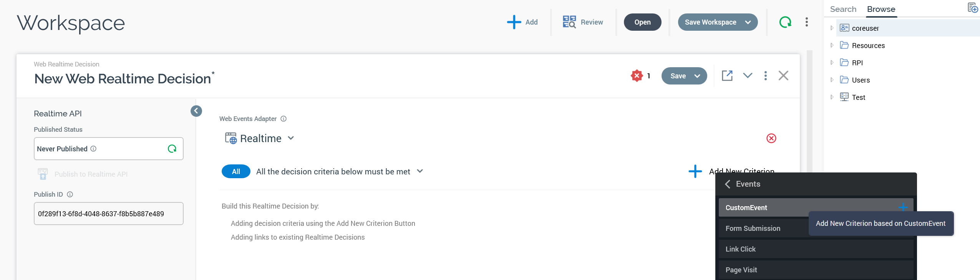This screenshot has width=980, height=280.
Task: Click the Publish ID text field
Action: [108, 214]
